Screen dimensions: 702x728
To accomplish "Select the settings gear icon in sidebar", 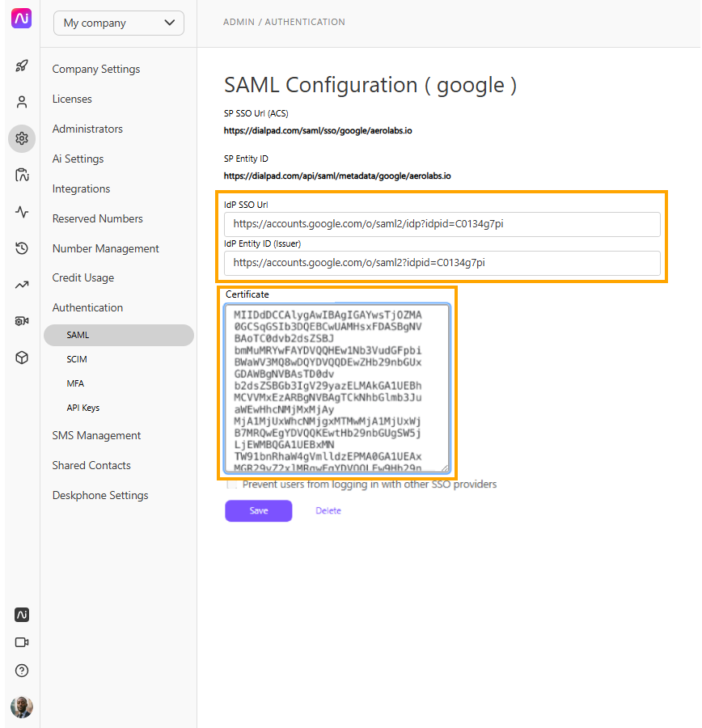I will pos(22,138).
